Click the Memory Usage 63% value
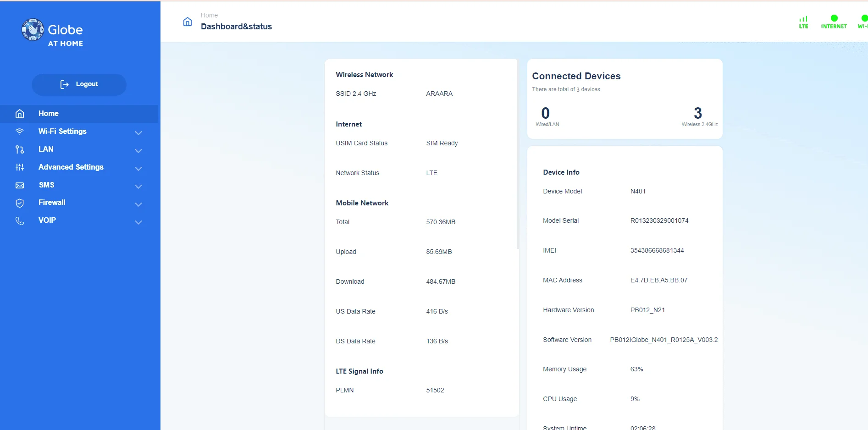868x430 pixels. [x=636, y=369]
